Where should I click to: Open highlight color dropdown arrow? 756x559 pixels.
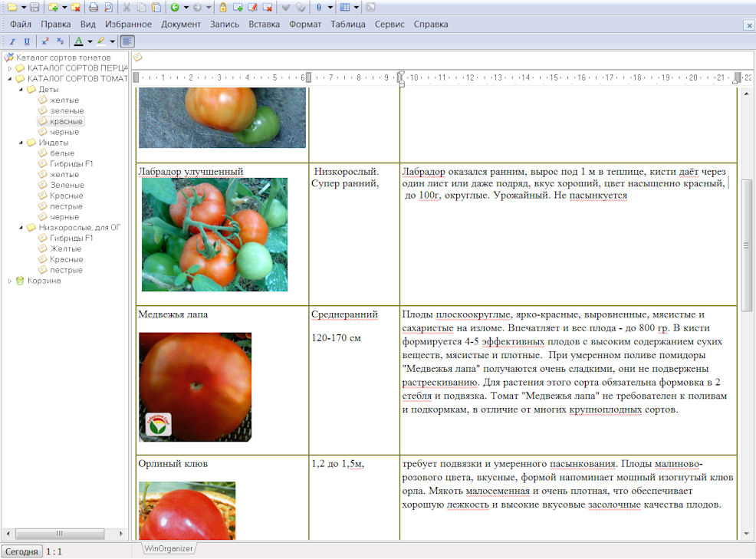[x=113, y=41]
